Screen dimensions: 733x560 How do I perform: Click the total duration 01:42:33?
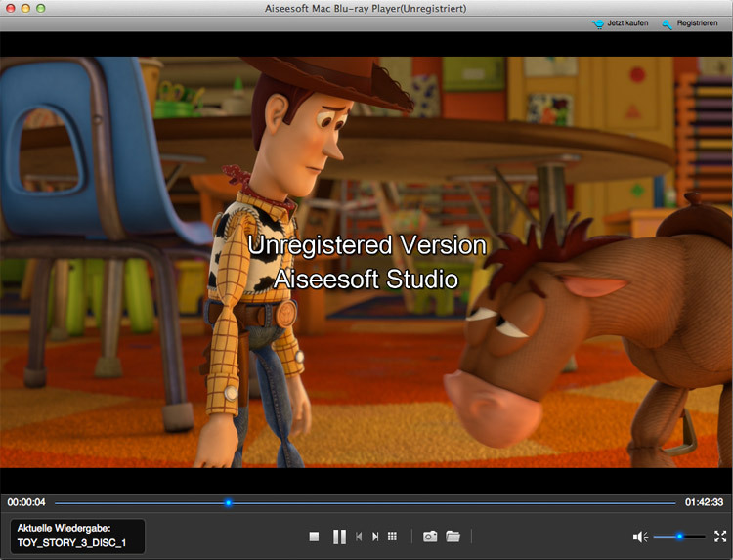click(704, 502)
